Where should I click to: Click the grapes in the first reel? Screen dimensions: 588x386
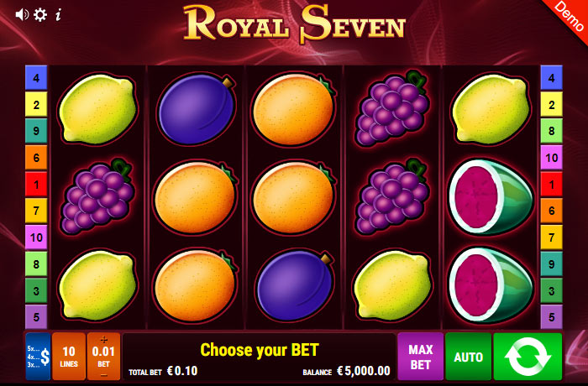97,196
